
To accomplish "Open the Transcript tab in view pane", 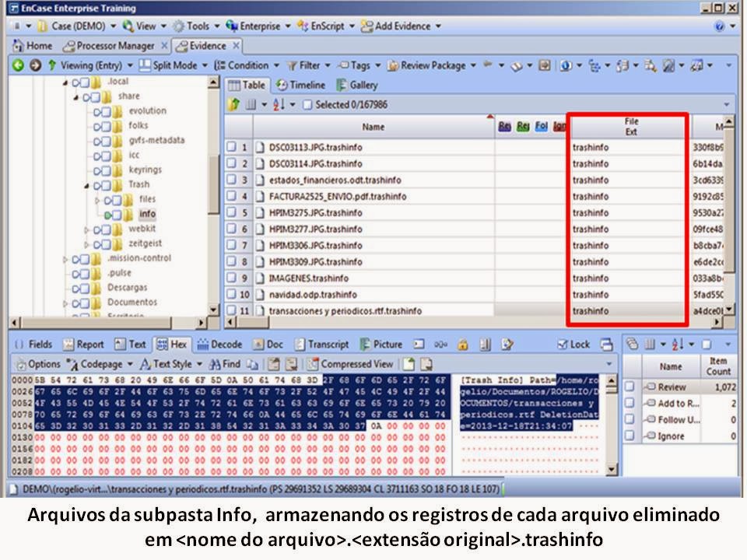I will point(322,345).
